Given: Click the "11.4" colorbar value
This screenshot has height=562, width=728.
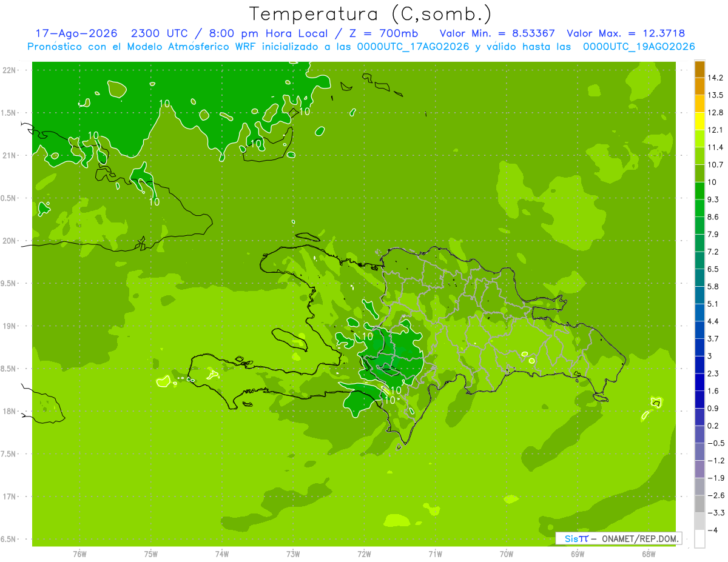Looking at the screenshot, I should coord(716,147).
